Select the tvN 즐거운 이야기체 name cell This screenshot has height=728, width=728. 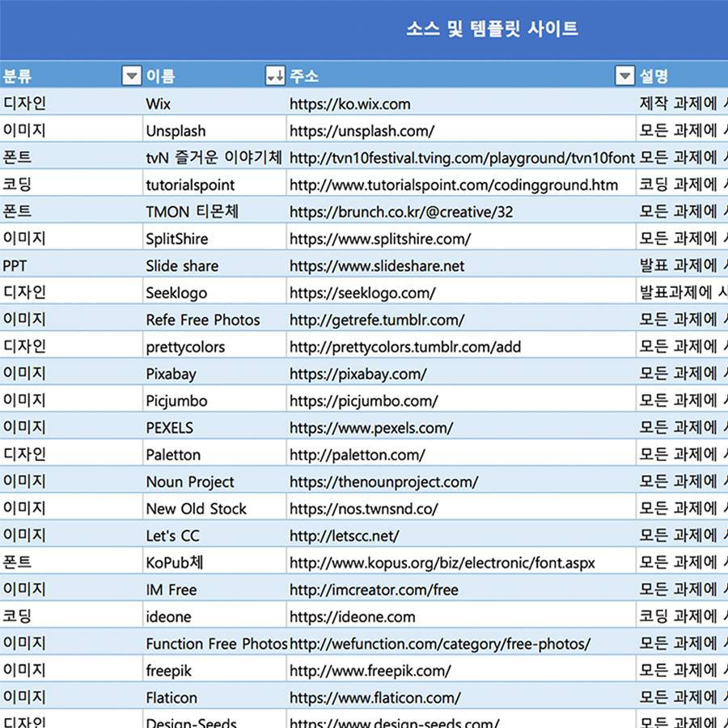tap(214, 157)
